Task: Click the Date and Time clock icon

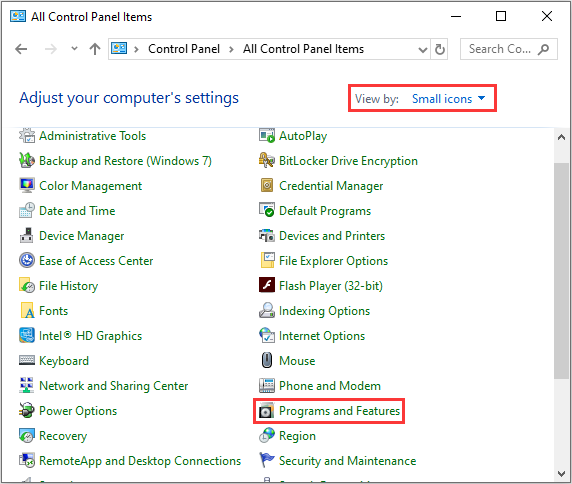Action: click(27, 211)
